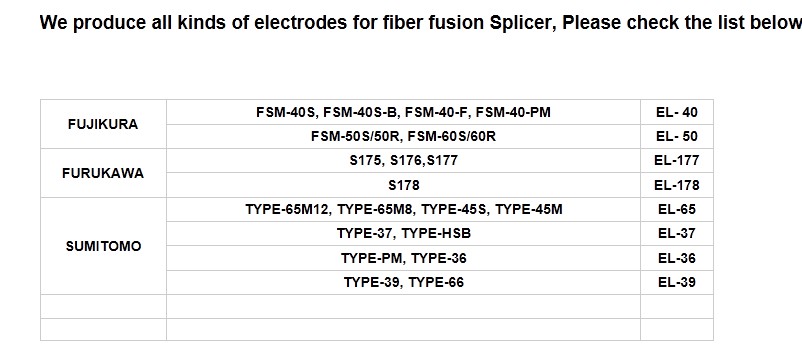
Task: Click the FSM-50S/50R, FSM-60S/60R cell
Action: [x=403, y=137]
